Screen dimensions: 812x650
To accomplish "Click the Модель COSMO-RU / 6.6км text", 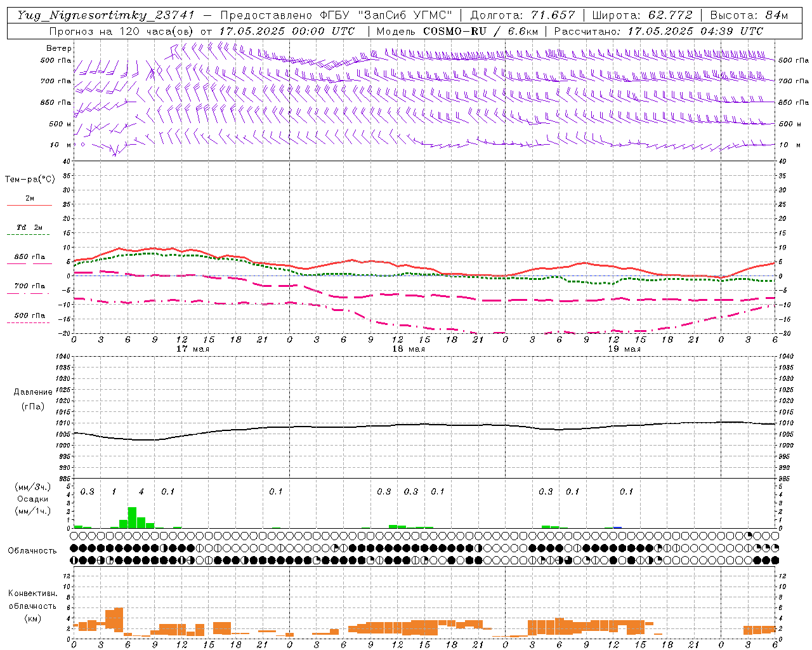I will coord(457,31).
